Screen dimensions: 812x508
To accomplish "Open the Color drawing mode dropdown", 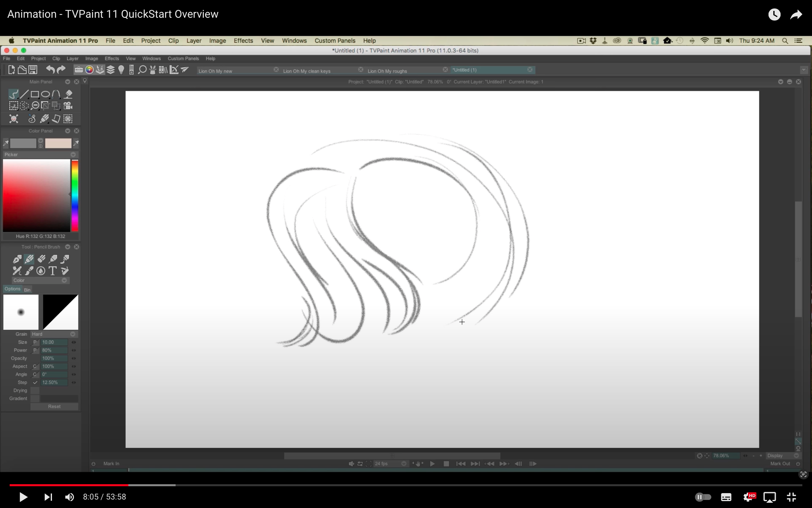I will tap(40, 280).
